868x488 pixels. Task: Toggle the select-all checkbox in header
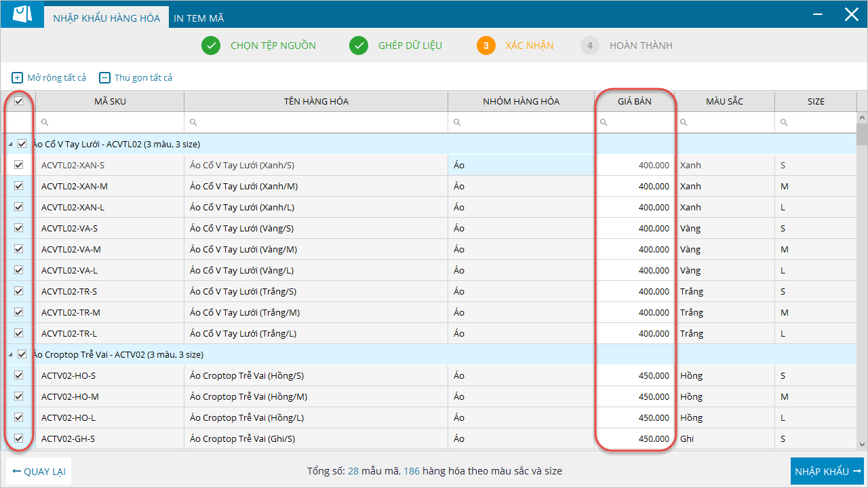(x=19, y=101)
